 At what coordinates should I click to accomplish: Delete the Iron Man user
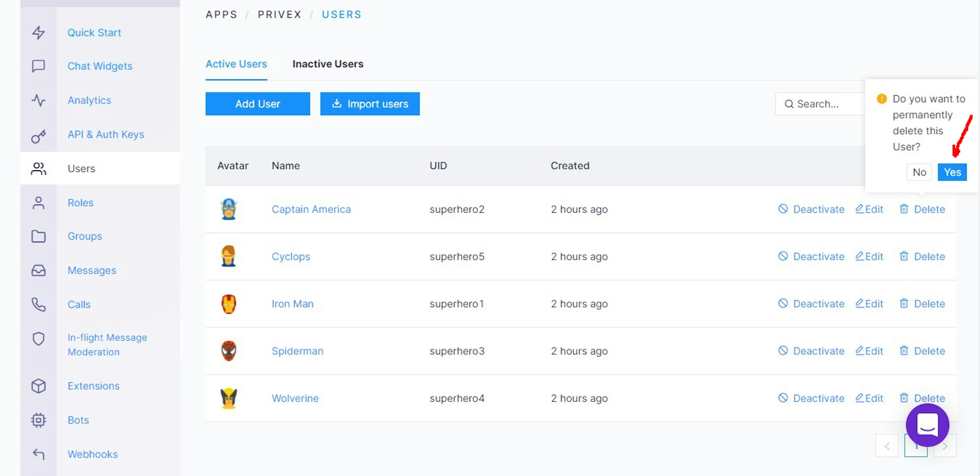(x=922, y=304)
